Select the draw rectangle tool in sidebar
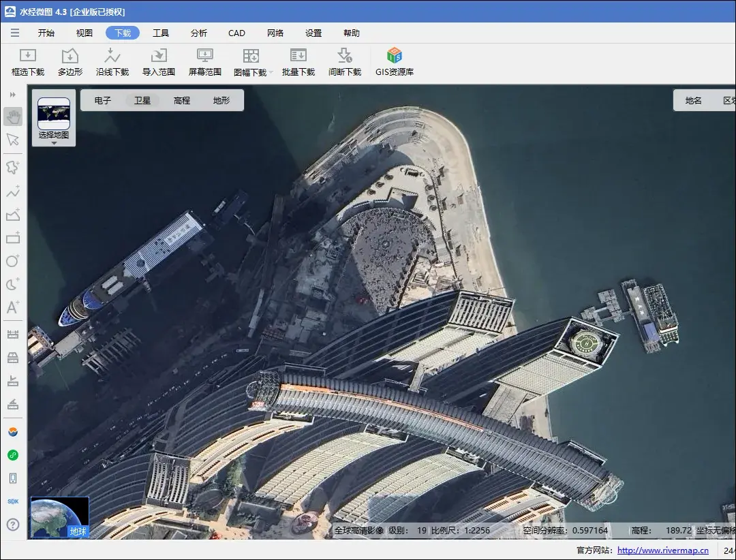The width and height of the screenshot is (736, 560). point(13,238)
